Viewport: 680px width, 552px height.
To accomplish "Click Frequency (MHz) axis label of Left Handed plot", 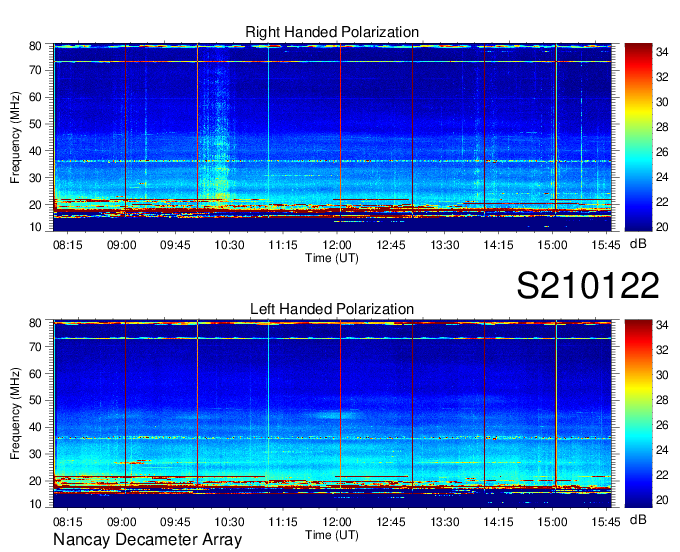I will (x=15, y=414).
